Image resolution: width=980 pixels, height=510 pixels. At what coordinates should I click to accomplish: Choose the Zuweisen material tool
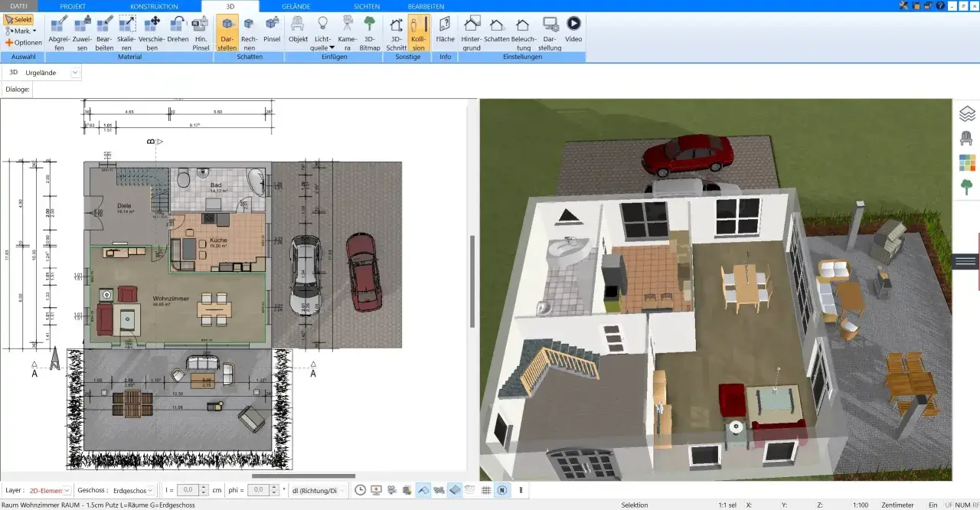[x=82, y=33]
